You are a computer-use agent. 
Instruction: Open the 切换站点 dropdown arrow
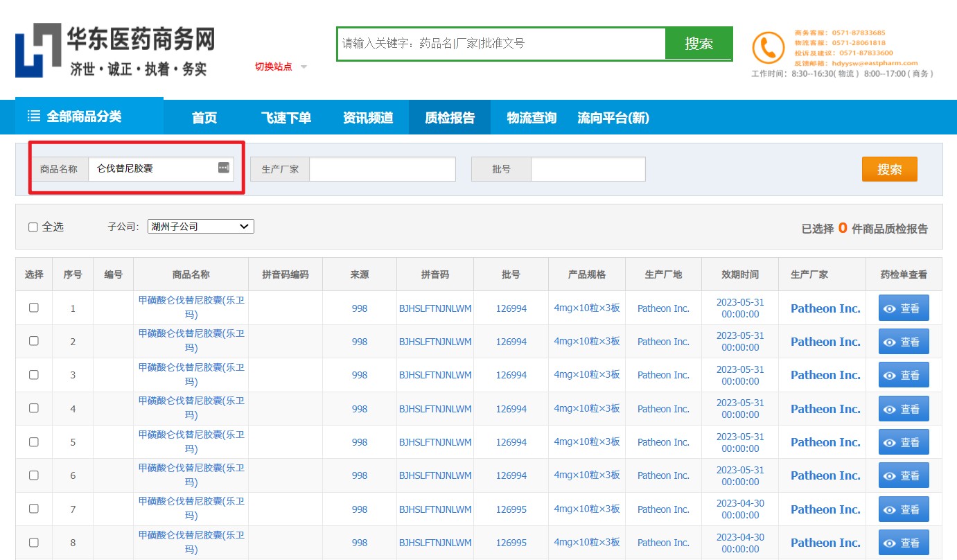tap(304, 67)
